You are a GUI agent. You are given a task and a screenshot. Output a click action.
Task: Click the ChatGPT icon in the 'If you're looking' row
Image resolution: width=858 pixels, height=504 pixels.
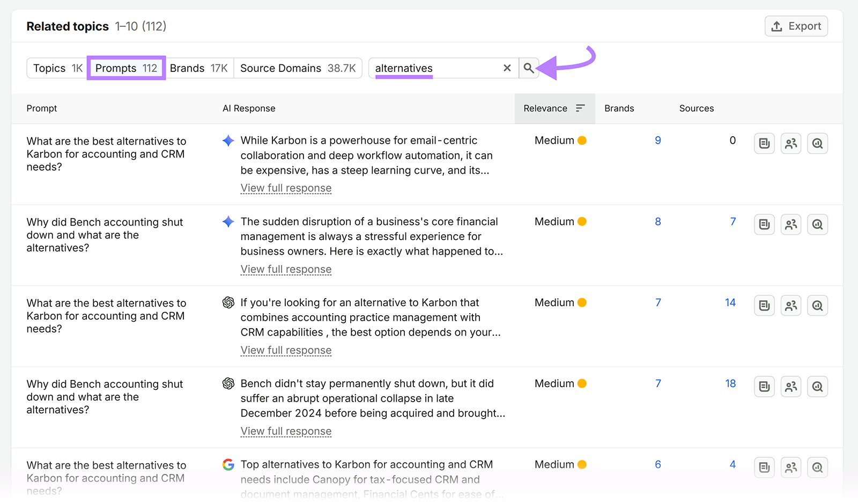click(x=228, y=302)
